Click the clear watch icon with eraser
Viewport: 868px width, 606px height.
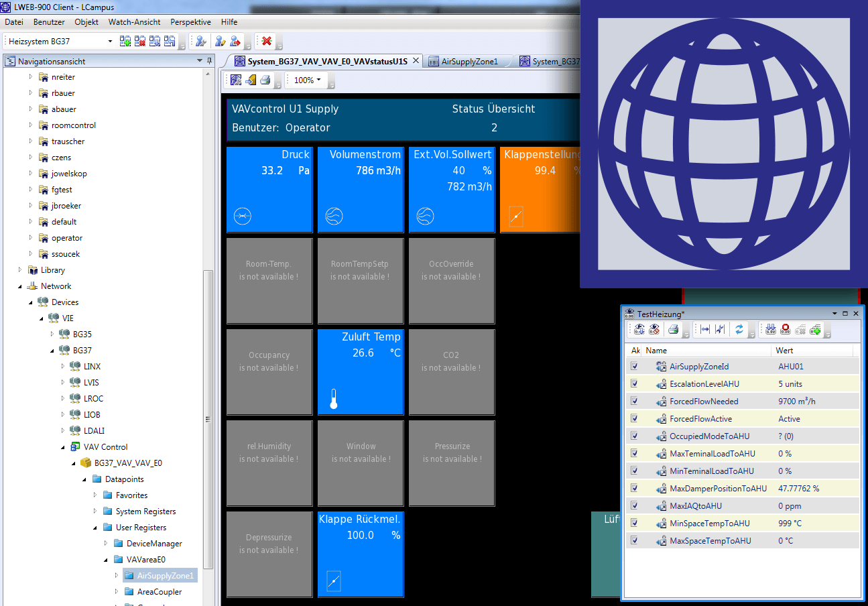tap(654, 329)
